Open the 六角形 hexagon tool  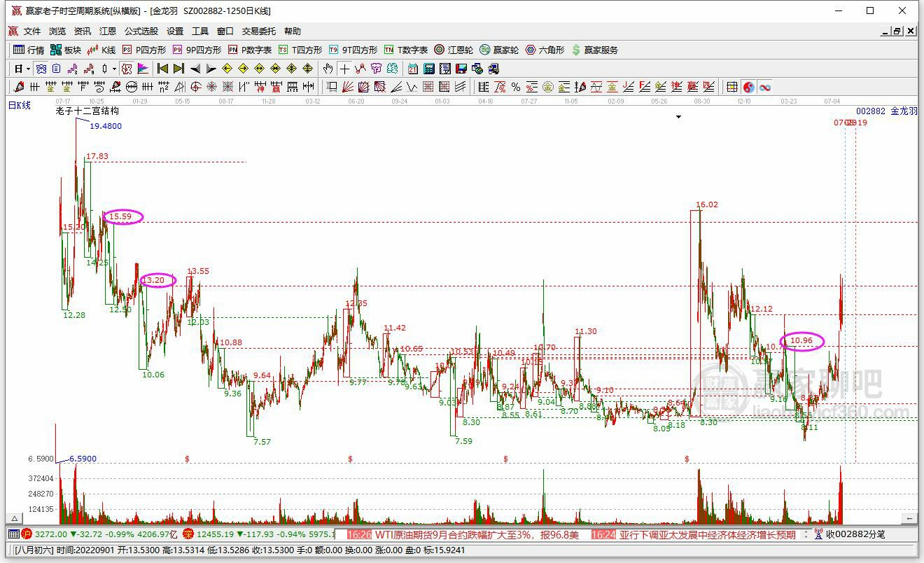[x=545, y=50]
